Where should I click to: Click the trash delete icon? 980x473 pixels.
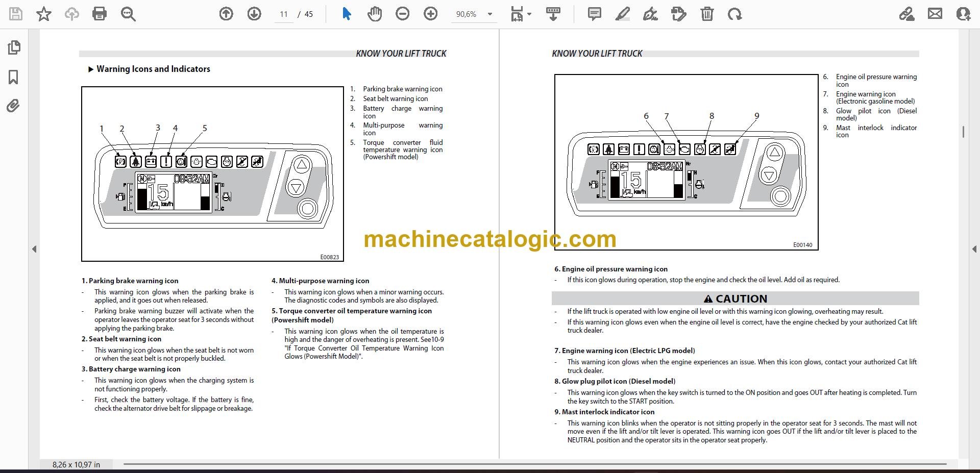click(707, 14)
